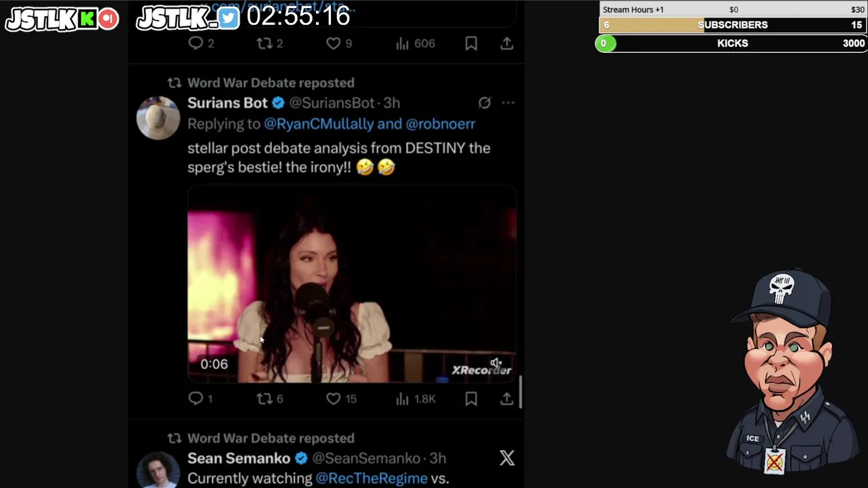Image resolution: width=868 pixels, height=488 pixels.
Task: Click the KICKS goal bar
Action: point(732,43)
